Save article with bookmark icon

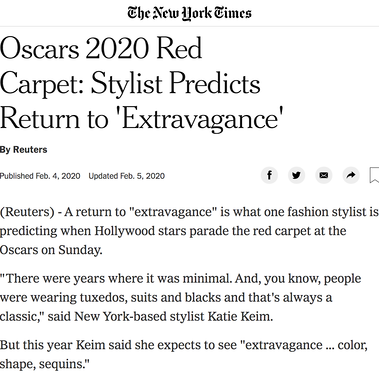coord(375,175)
